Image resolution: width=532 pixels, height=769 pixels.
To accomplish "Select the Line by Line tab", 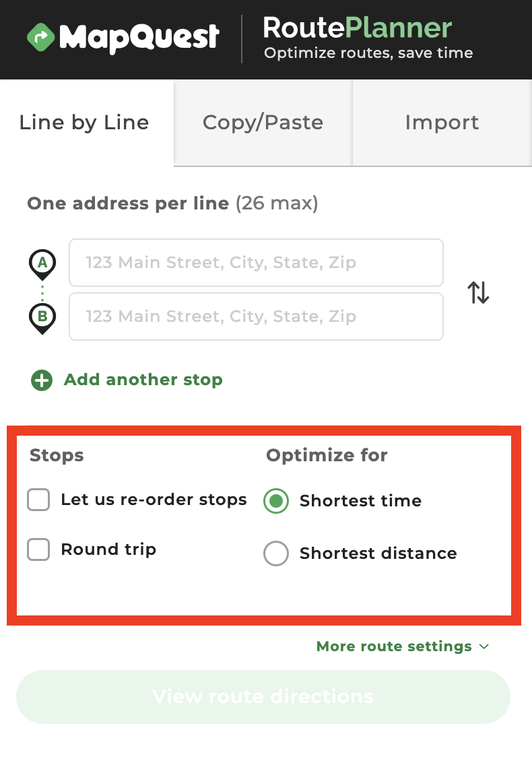I will click(84, 123).
